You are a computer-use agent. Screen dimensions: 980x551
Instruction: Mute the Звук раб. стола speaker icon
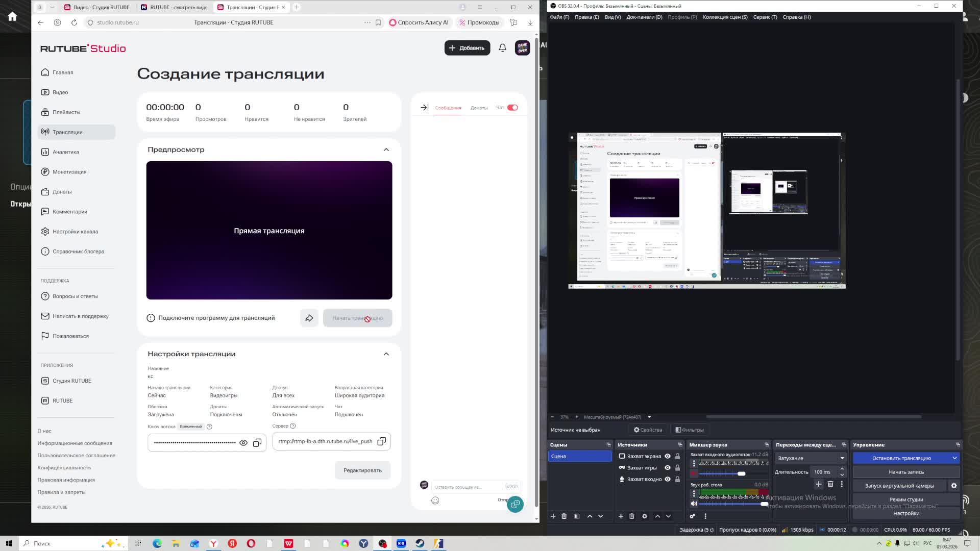click(x=694, y=504)
